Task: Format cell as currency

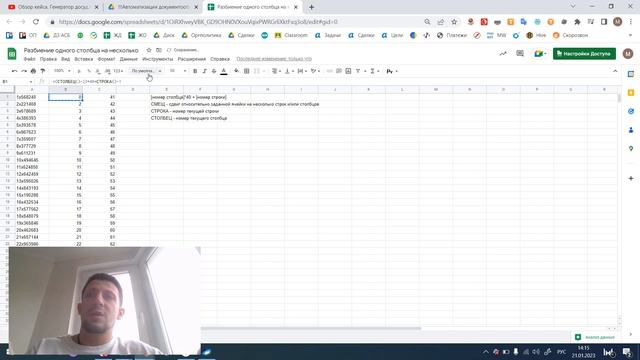Action: 79,71
